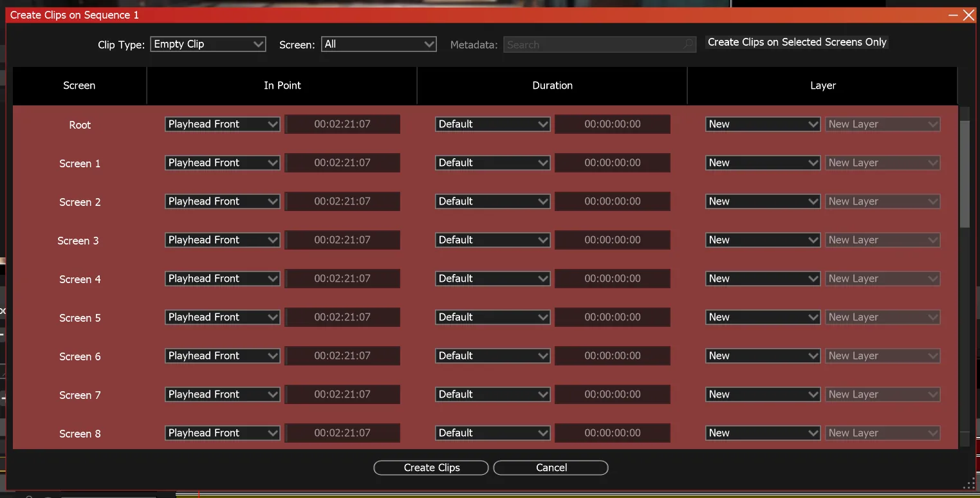
Task: Click the vertical scrollbar thumb
Action: [x=965, y=174]
